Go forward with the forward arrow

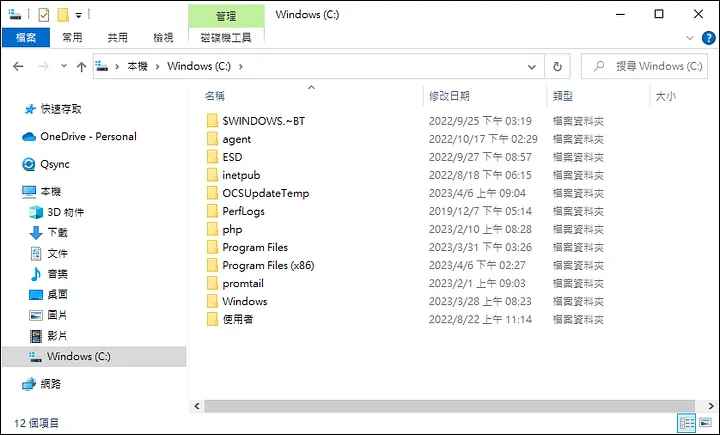[43, 67]
